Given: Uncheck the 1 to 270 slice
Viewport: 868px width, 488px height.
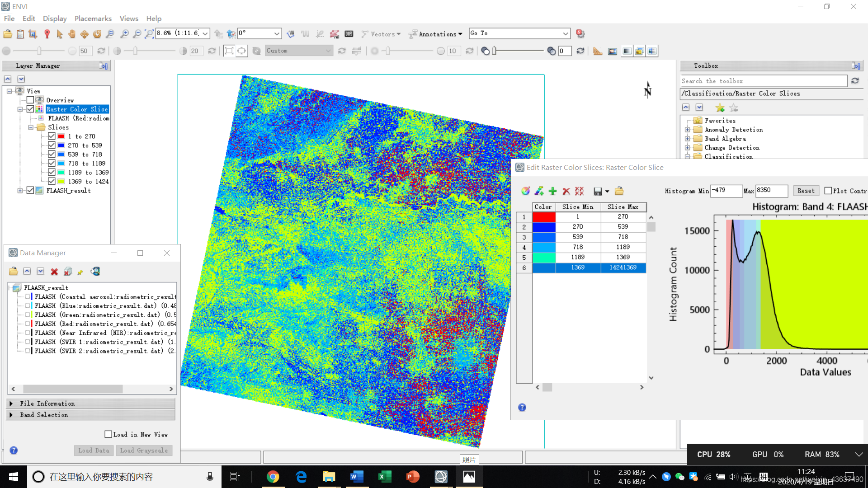Looking at the screenshot, I should (x=52, y=136).
